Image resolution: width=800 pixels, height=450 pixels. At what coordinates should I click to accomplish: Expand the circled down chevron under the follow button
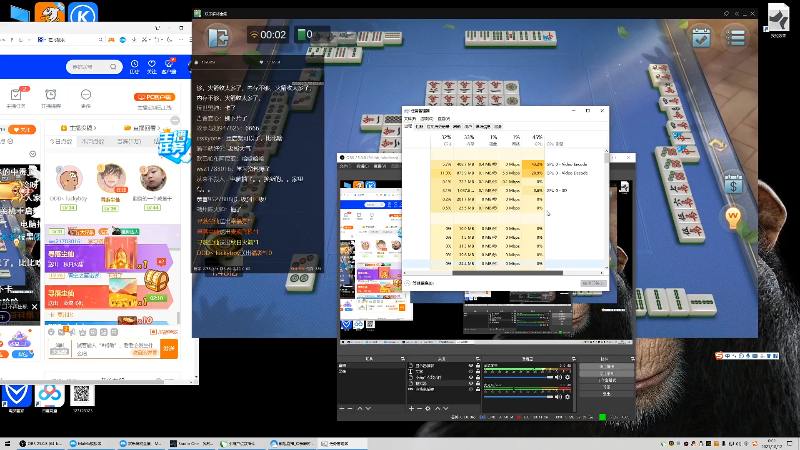33,154
